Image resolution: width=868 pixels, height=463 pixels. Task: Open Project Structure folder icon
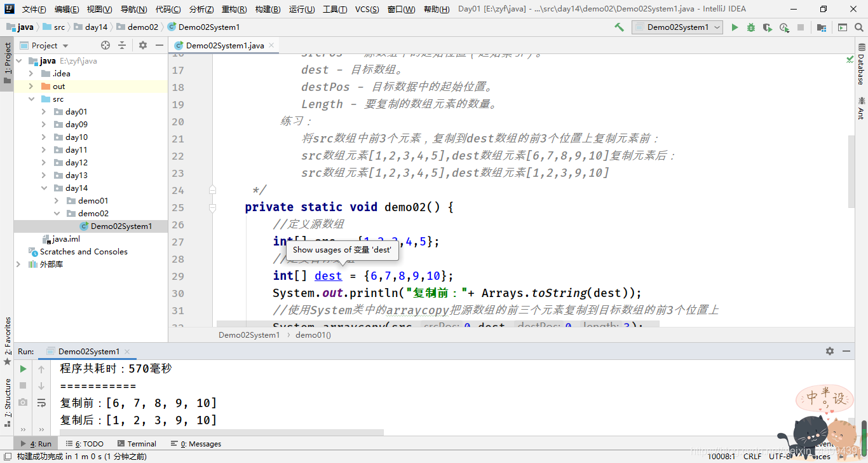pyautogui.click(x=822, y=27)
